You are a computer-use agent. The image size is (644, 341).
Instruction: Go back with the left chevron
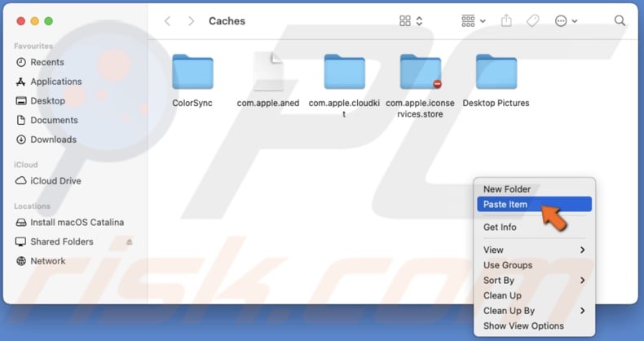[x=167, y=21]
